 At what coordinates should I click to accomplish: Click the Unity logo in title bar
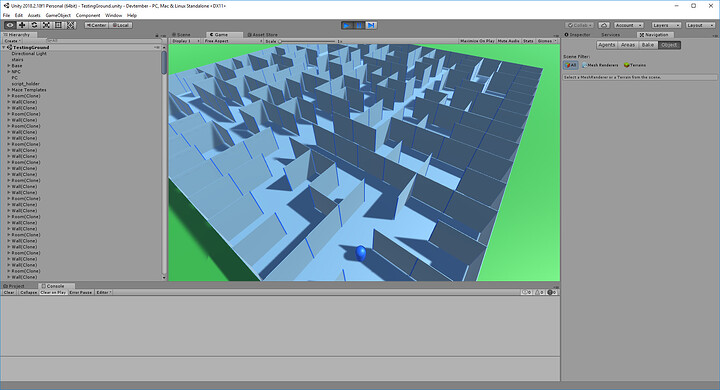[6, 6]
